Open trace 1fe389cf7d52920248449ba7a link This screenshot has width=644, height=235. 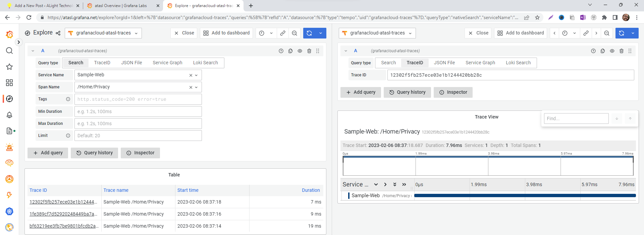pyautogui.click(x=63, y=214)
